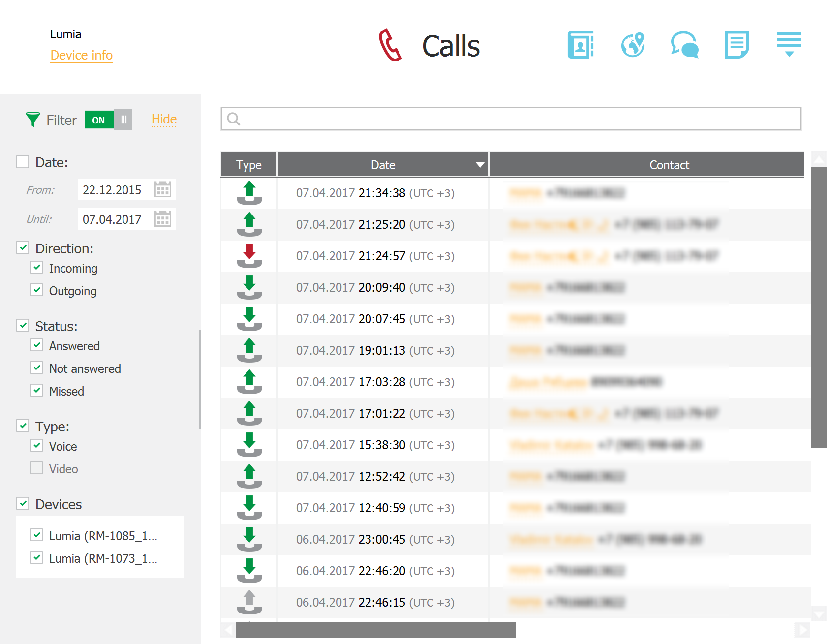Screen dimensions: 829x644
Task: Open the Contacts view icon
Action: (x=581, y=45)
